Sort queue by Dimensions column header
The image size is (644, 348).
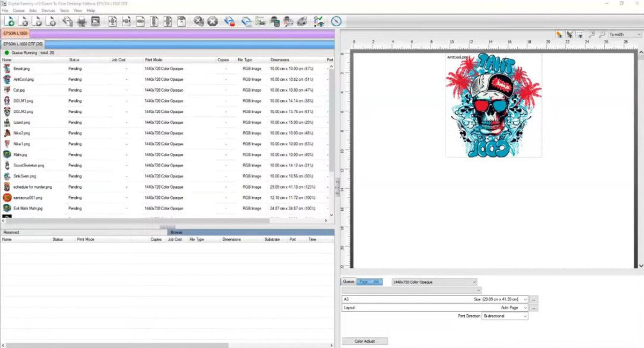click(x=297, y=60)
